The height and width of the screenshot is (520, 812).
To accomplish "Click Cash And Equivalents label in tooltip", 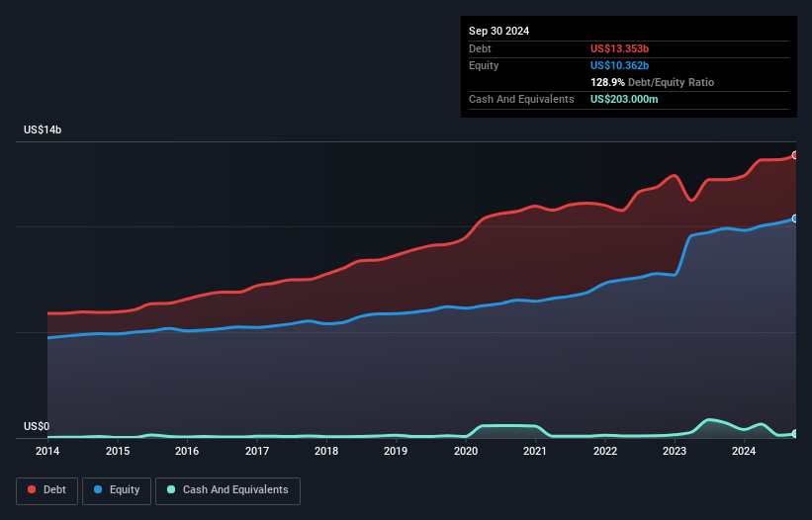I will [521, 99].
